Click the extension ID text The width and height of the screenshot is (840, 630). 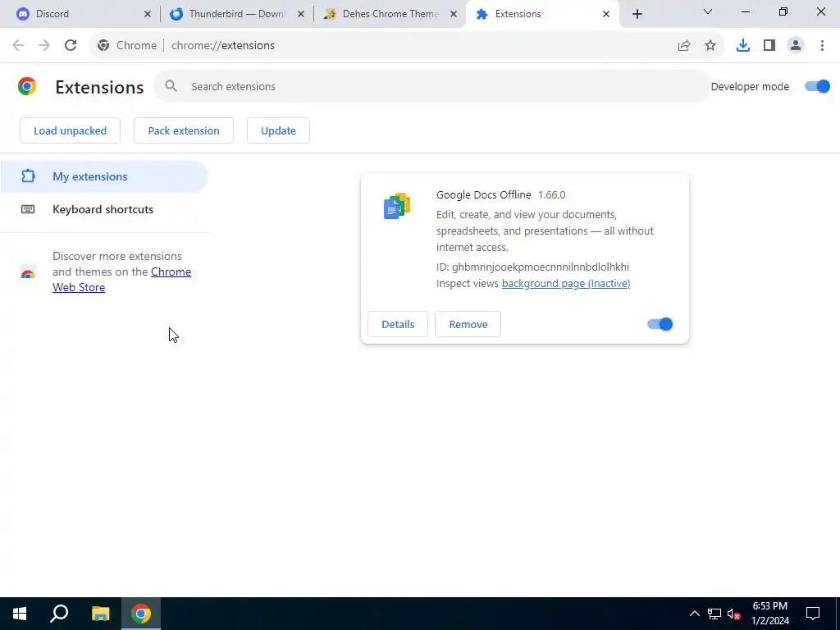click(x=532, y=267)
